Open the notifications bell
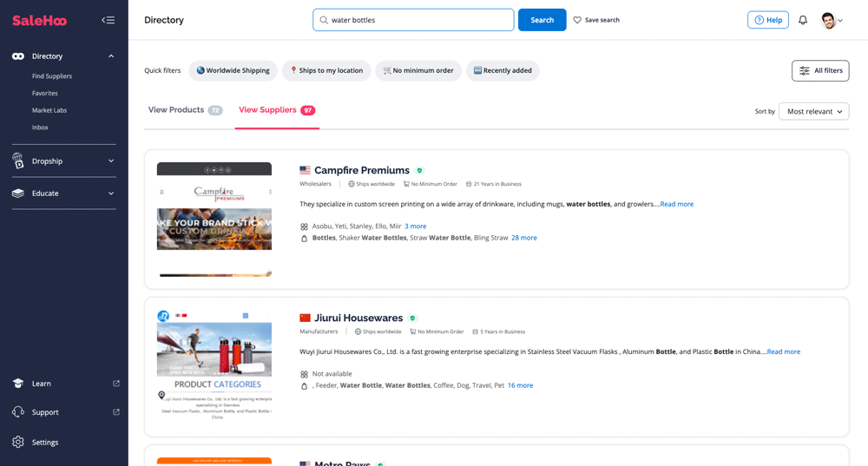The image size is (868, 466). click(803, 20)
